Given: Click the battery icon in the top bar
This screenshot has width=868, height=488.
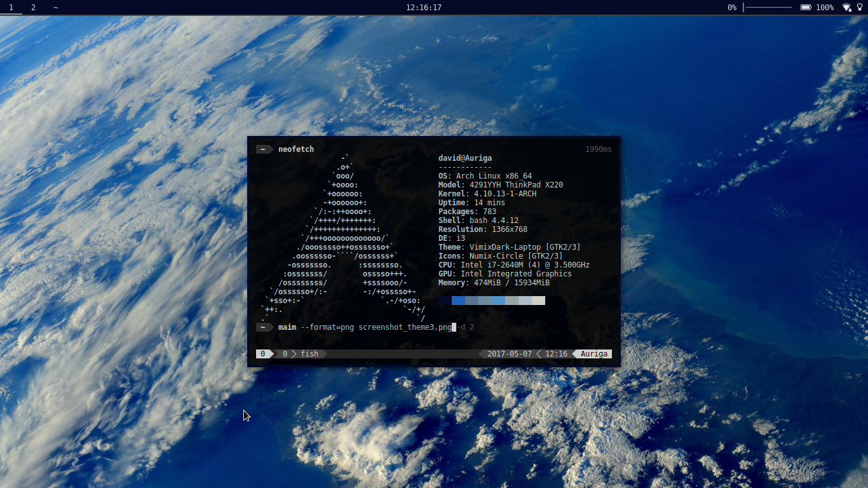Looking at the screenshot, I should pos(806,8).
